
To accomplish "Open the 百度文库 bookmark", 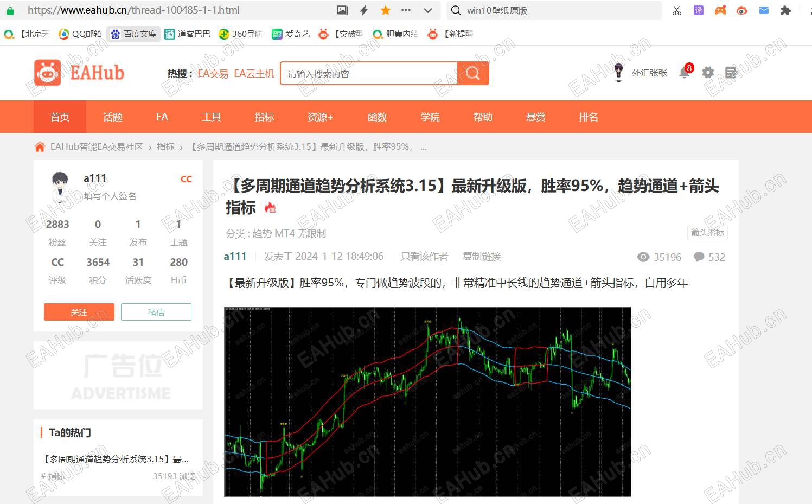I will tap(133, 34).
